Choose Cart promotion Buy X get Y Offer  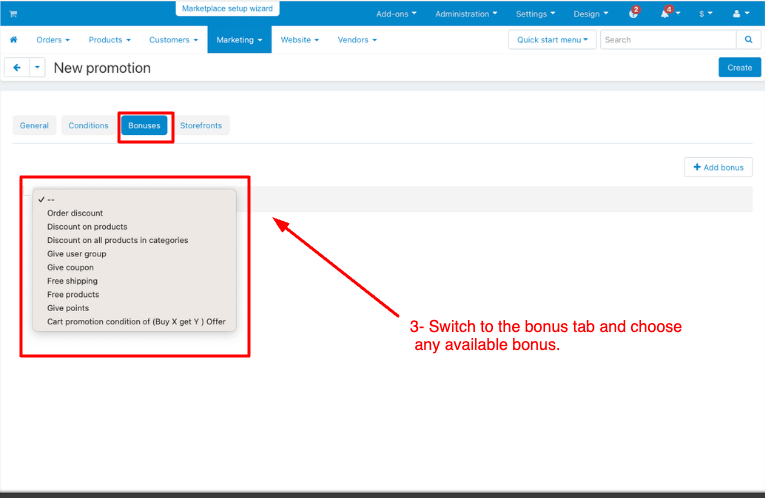(x=134, y=322)
